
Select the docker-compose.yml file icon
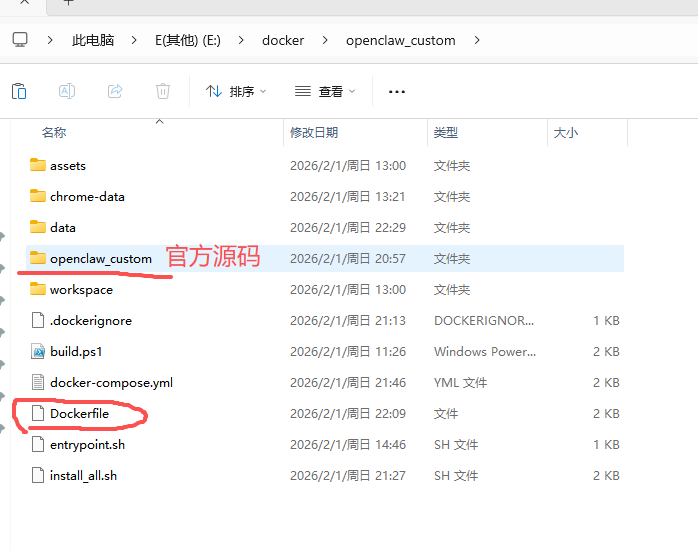pos(38,382)
